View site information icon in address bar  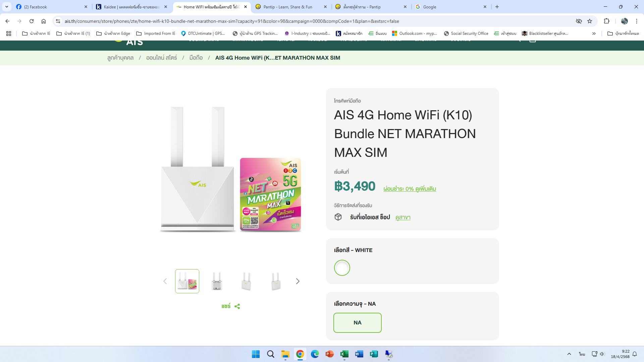(58, 21)
